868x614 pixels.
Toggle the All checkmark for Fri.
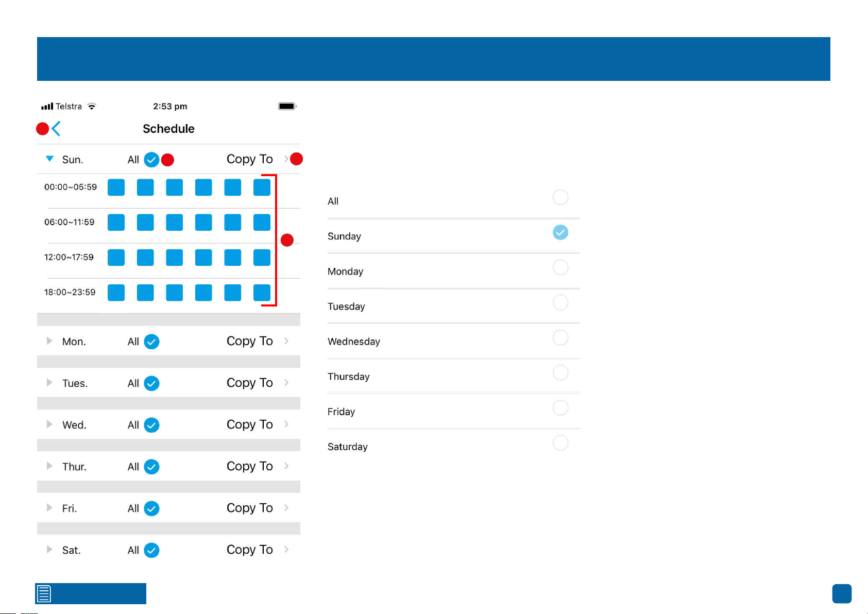[151, 508]
